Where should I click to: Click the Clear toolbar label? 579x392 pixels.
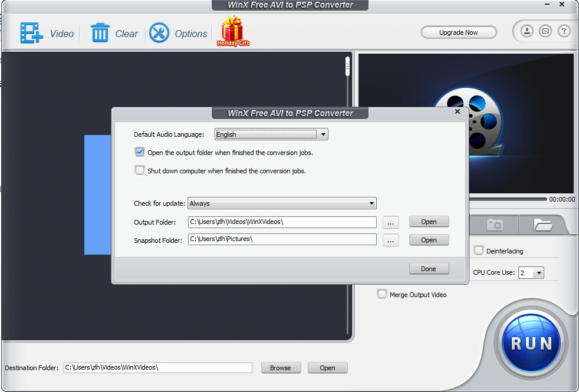pos(127,34)
